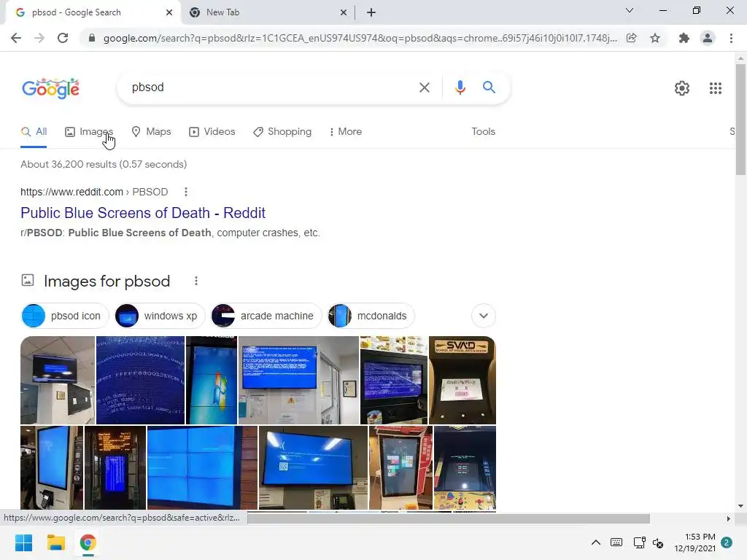The image size is (747, 560).
Task: Show hidden system tray icons
Action: pyautogui.click(x=595, y=542)
